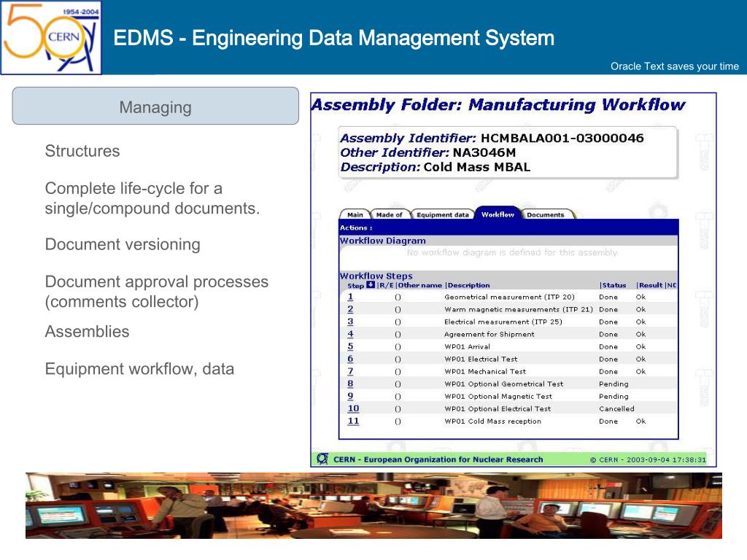This screenshot has width=747, height=560.
Task: Open workflow step 1 link
Action: point(350,297)
